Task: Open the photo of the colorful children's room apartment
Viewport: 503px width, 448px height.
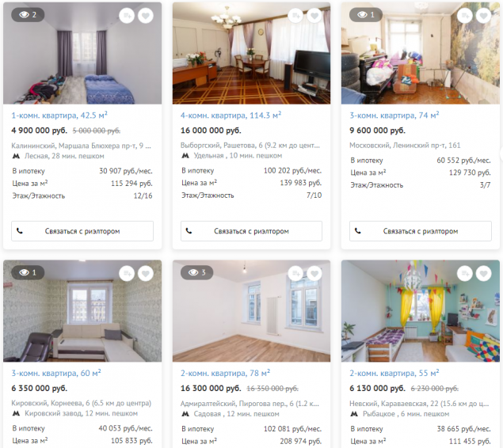Action: pyautogui.click(x=421, y=311)
